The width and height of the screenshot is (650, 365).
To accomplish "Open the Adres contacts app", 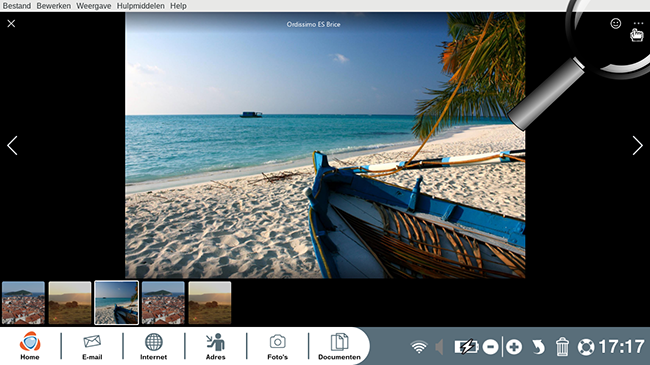I will [x=216, y=346].
